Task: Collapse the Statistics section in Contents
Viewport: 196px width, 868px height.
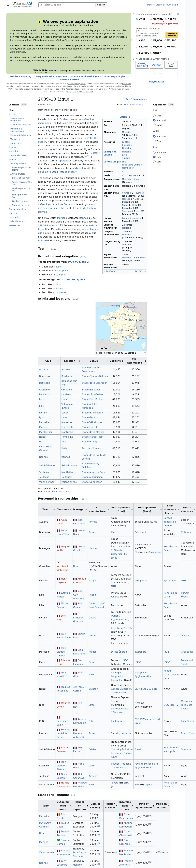Action: [7, 151]
